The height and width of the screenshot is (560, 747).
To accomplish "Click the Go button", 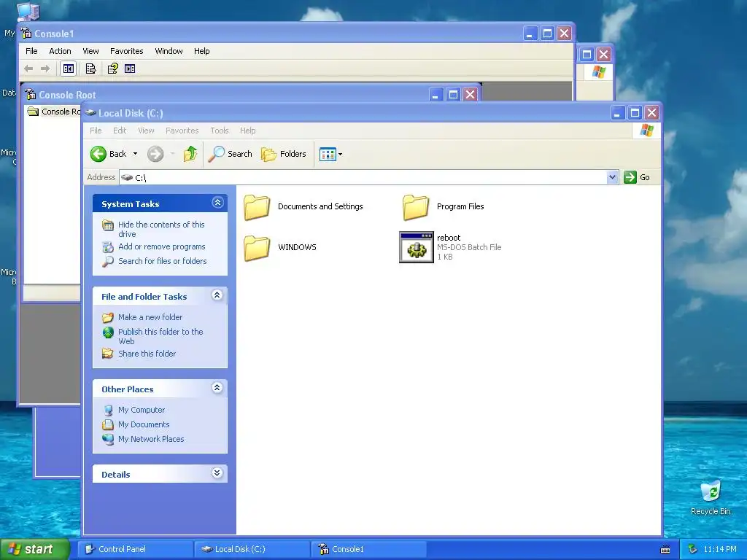I will point(637,177).
